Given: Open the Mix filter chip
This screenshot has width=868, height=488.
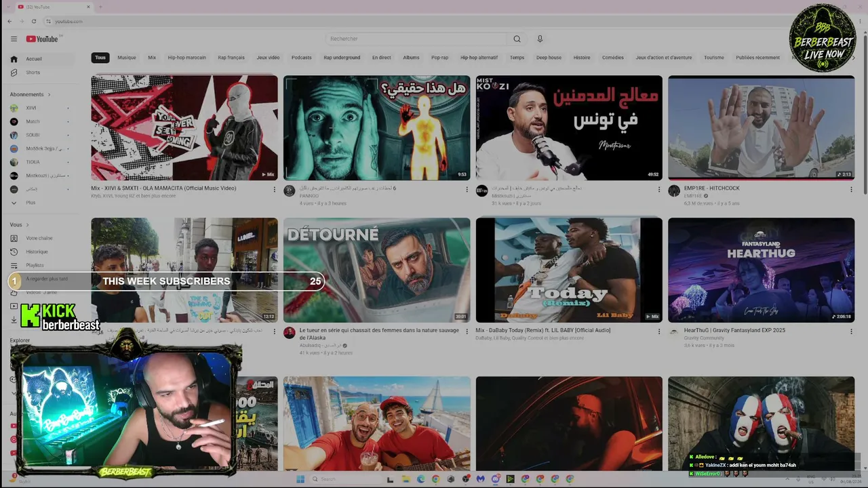Looking at the screenshot, I should point(152,58).
